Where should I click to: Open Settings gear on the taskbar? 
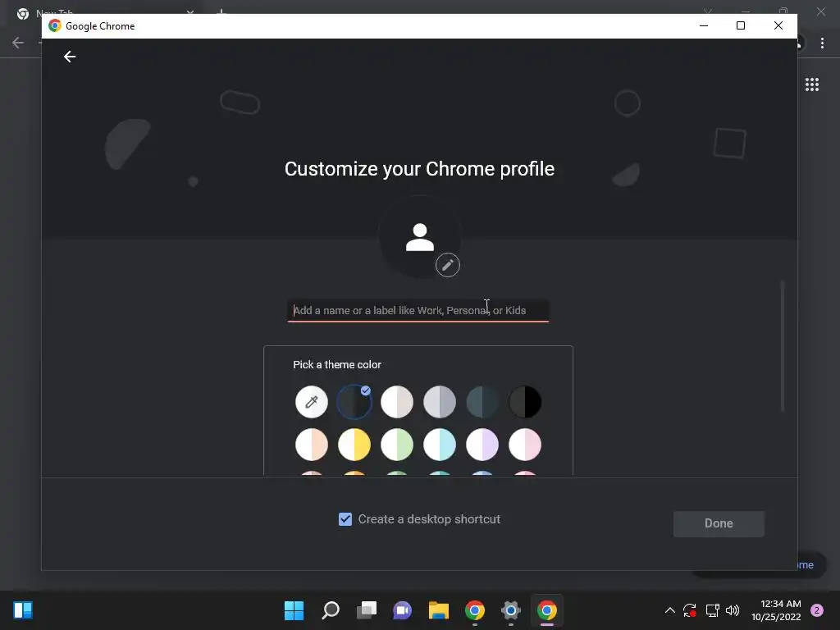[510, 610]
